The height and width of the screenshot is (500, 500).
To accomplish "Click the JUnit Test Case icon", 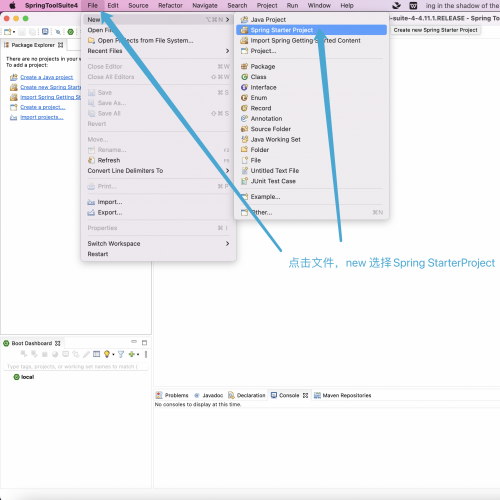I will [x=244, y=181].
